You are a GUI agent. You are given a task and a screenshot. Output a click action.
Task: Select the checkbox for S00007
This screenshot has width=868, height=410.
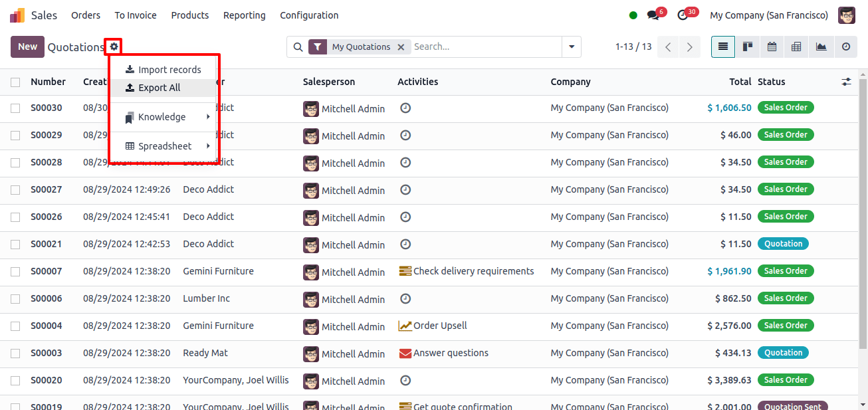click(x=15, y=272)
